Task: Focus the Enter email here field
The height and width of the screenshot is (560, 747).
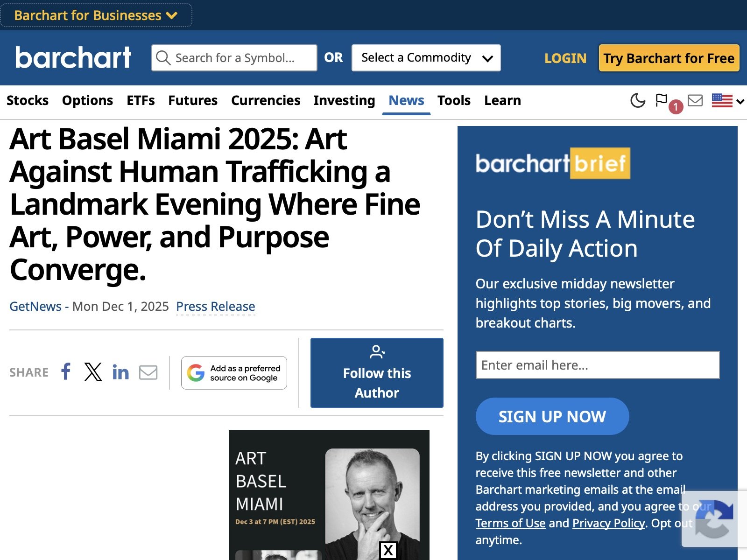Action: (x=598, y=365)
